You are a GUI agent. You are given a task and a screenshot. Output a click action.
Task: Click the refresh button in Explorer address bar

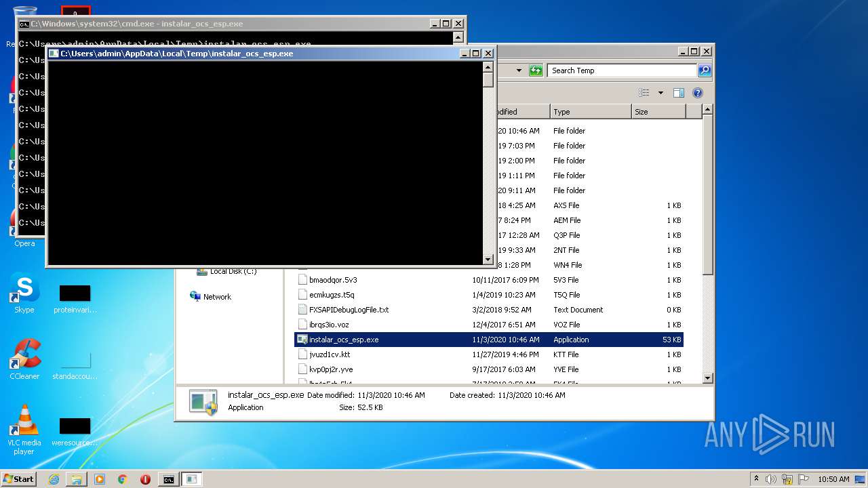pos(536,70)
